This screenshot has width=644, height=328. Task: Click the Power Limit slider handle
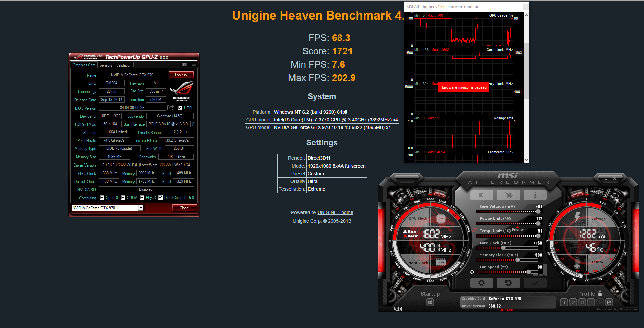(538, 224)
